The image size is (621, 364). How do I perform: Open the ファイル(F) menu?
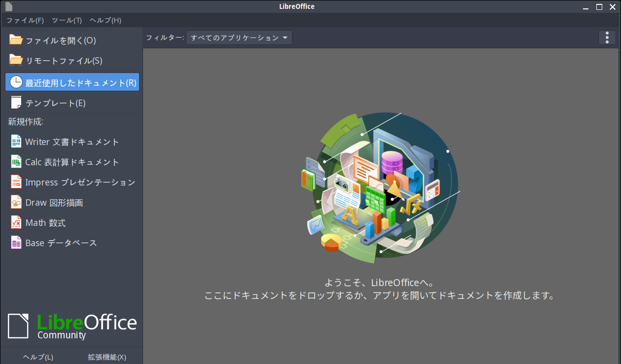(x=25, y=20)
